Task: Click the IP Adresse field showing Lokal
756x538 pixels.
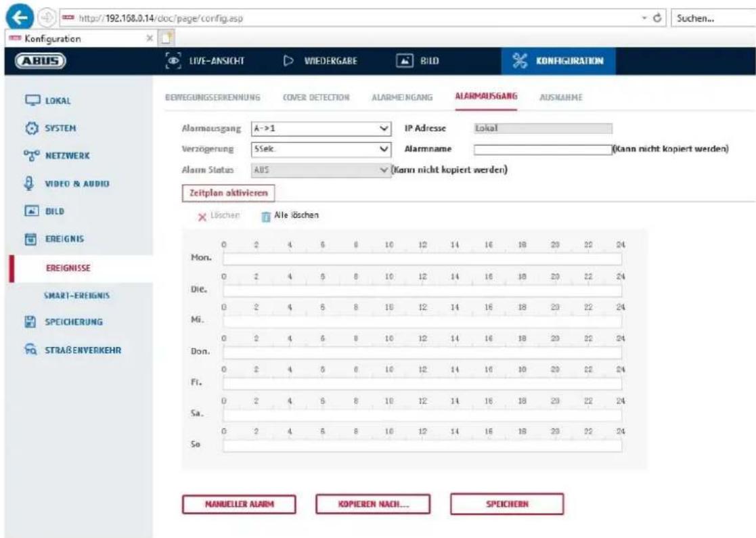Action: click(543, 128)
